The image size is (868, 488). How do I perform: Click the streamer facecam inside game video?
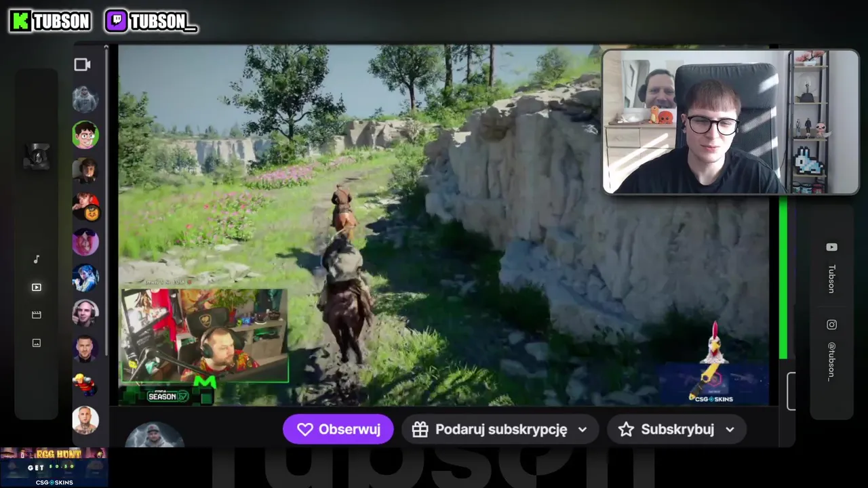pyautogui.click(x=204, y=335)
